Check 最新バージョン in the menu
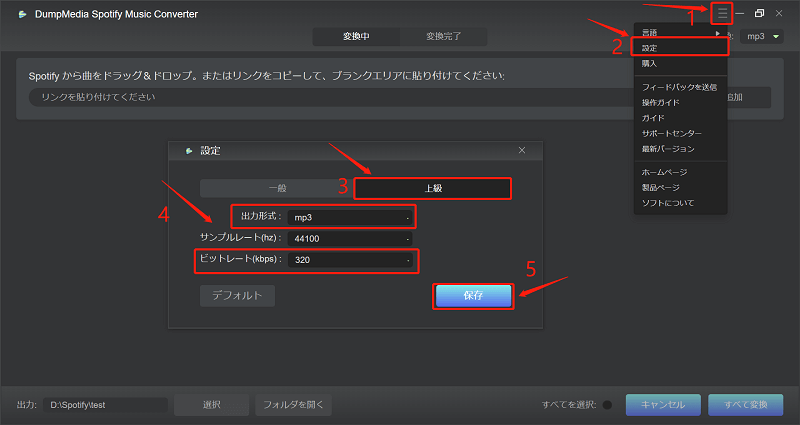Image resolution: width=800 pixels, height=425 pixels. (681, 148)
